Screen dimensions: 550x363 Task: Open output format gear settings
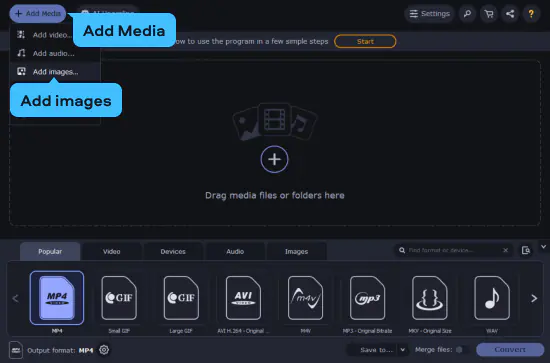(x=104, y=350)
